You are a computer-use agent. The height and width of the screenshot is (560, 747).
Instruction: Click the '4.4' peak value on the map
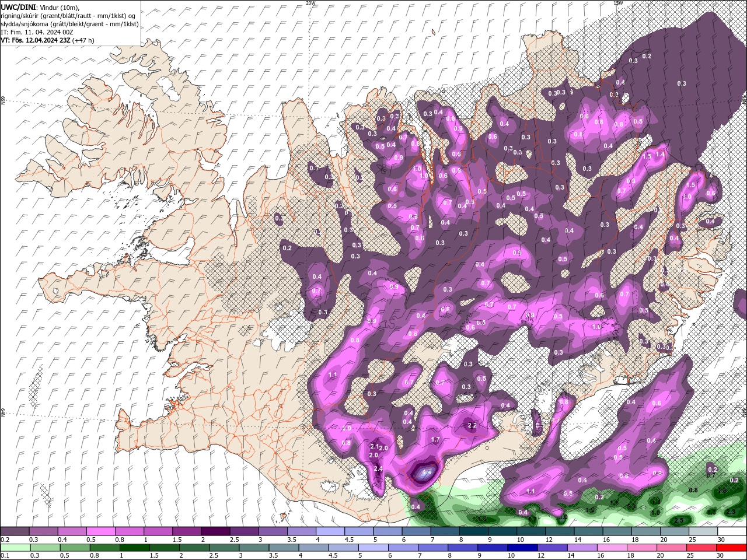(426, 473)
